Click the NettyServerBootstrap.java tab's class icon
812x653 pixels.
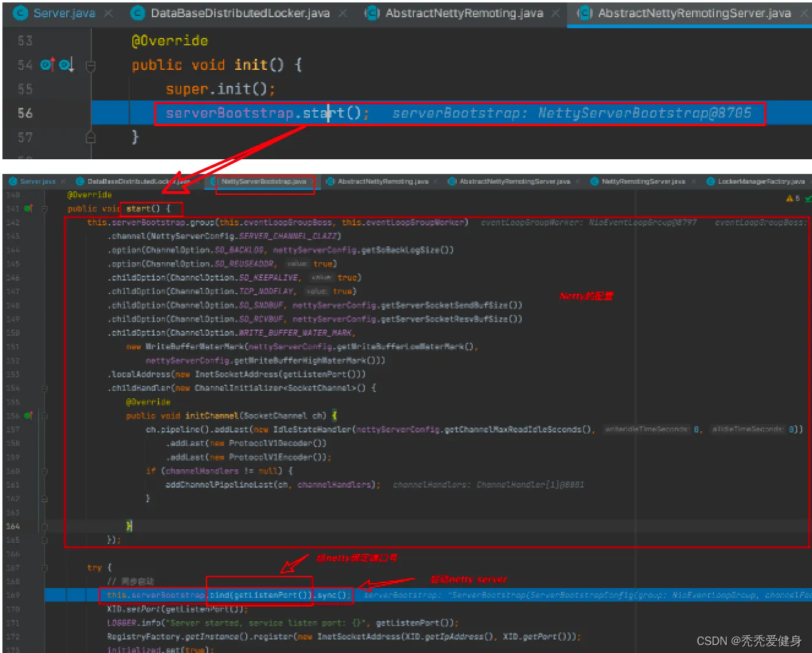click(214, 181)
